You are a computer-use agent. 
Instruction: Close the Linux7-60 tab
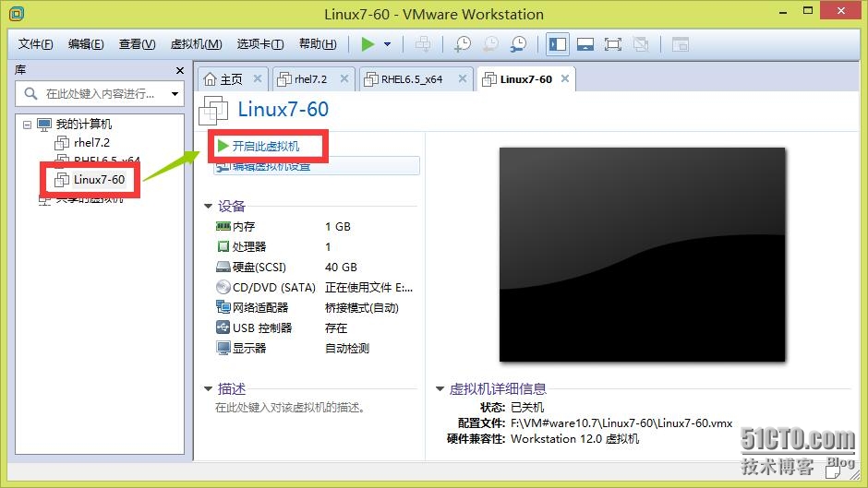[564, 78]
